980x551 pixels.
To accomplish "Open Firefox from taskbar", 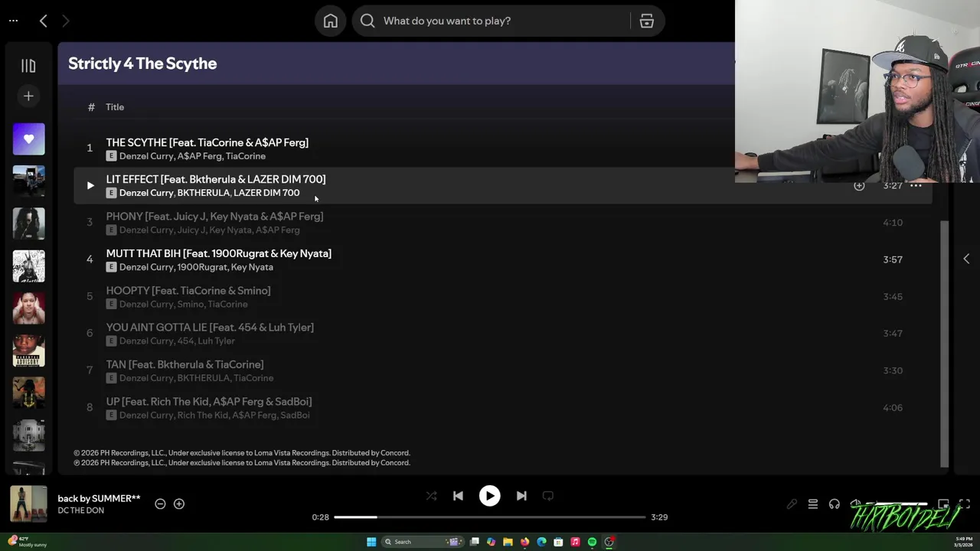I will (524, 542).
